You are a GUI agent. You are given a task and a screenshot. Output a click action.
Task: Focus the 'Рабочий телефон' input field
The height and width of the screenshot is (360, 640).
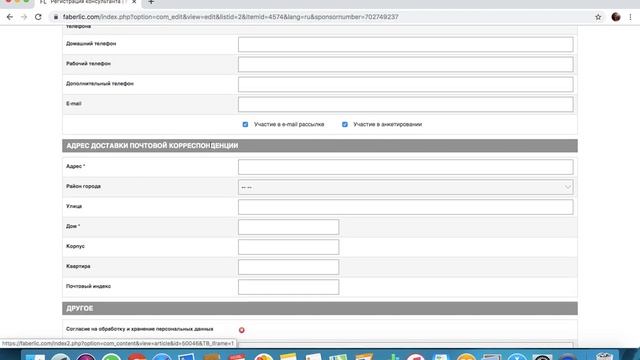pos(405,64)
